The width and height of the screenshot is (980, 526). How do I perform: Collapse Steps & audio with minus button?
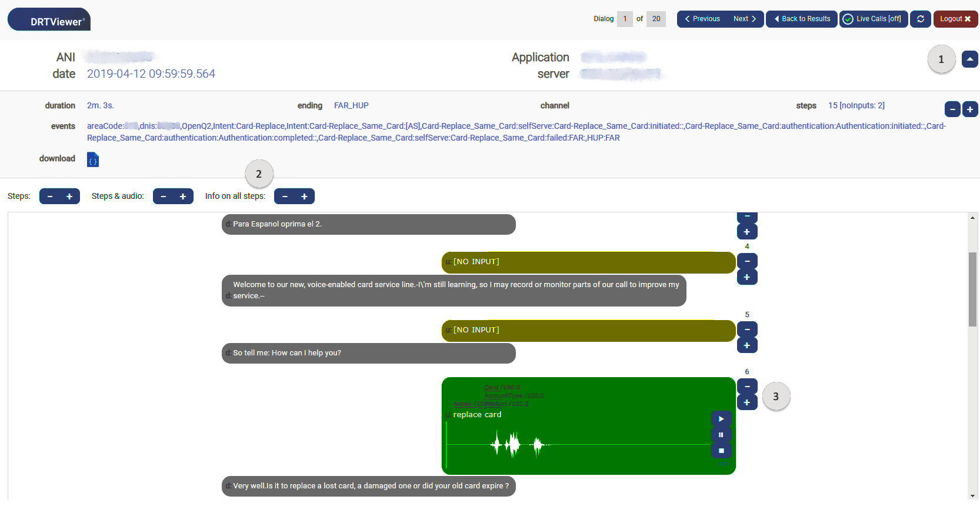click(x=164, y=197)
